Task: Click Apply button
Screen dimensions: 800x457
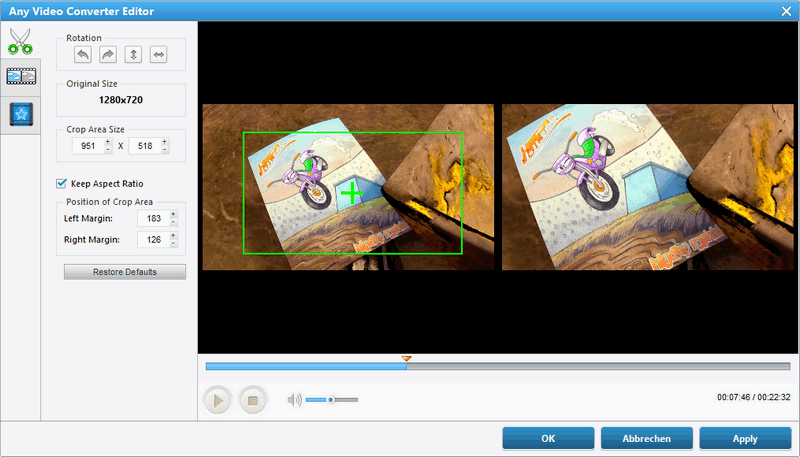Action: (745, 439)
